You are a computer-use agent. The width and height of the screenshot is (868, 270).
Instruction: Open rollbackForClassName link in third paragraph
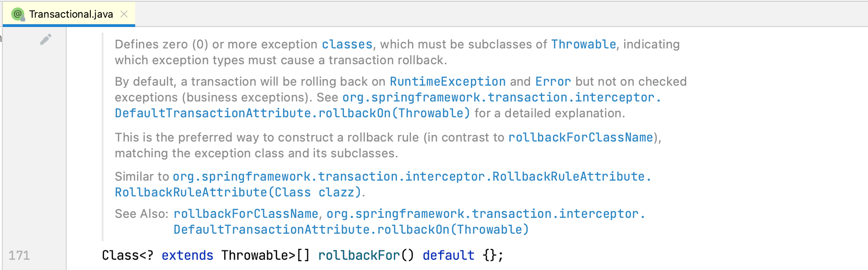[580, 137]
